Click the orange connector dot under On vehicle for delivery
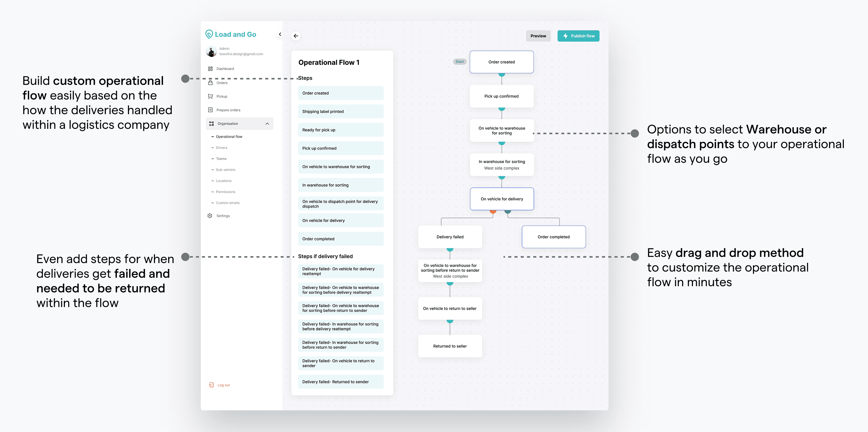This screenshot has width=868, height=432. [493, 211]
